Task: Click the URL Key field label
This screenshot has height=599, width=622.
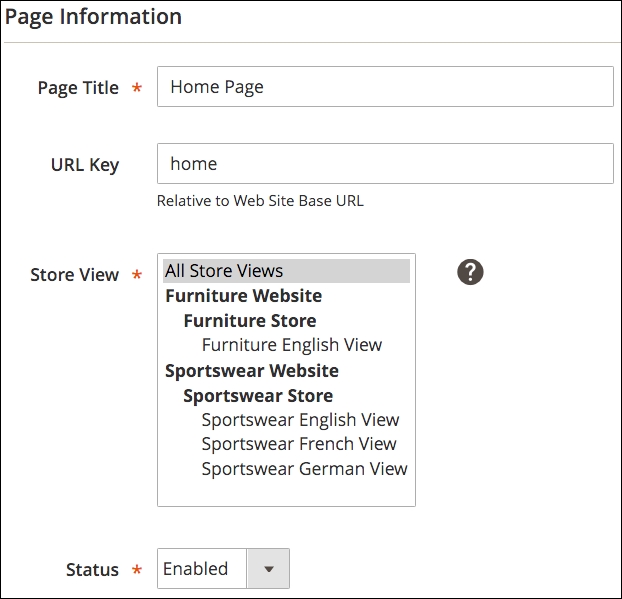Action: [x=85, y=165]
